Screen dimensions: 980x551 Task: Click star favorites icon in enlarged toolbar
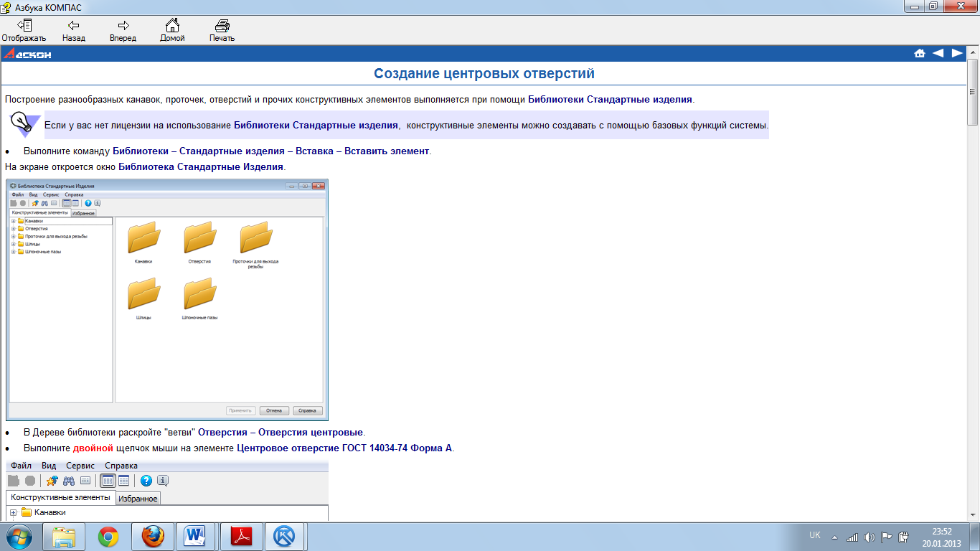pos(52,481)
